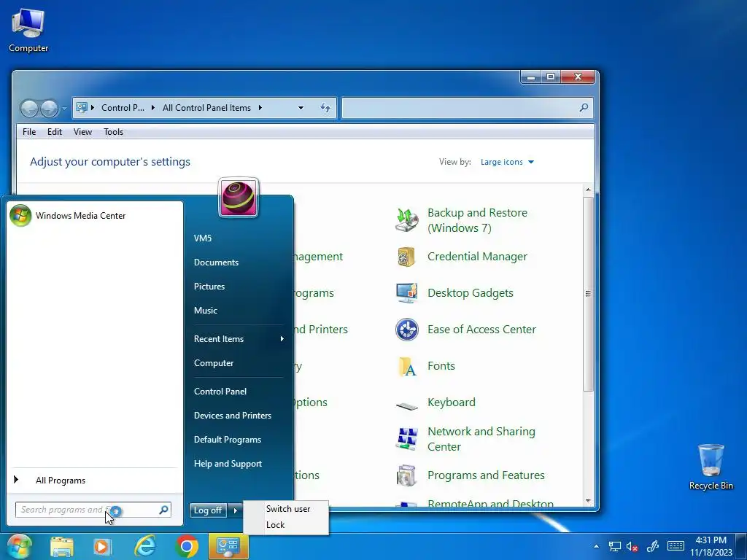
Task: Click the Windows Media Center icon
Action: point(20,216)
